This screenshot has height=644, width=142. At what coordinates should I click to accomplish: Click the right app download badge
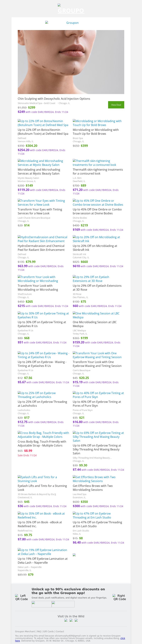[63, 604]
